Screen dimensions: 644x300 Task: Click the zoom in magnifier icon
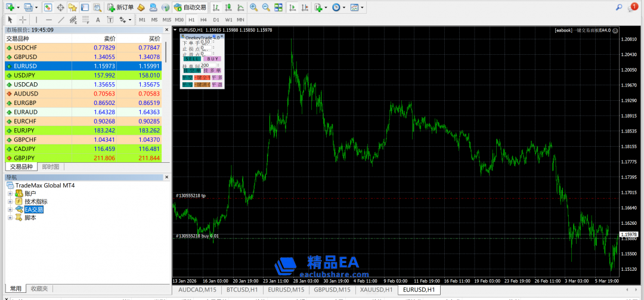pyautogui.click(x=253, y=7)
